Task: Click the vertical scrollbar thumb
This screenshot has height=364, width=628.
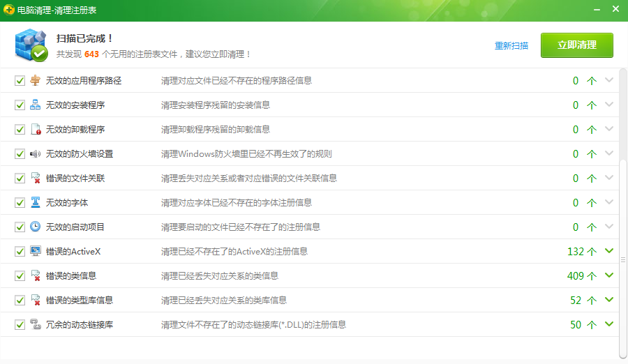Action: (x=623, y=259)
